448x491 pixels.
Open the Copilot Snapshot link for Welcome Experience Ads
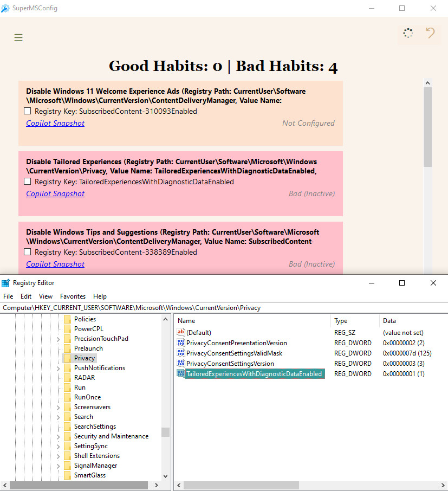click(55, 123)
